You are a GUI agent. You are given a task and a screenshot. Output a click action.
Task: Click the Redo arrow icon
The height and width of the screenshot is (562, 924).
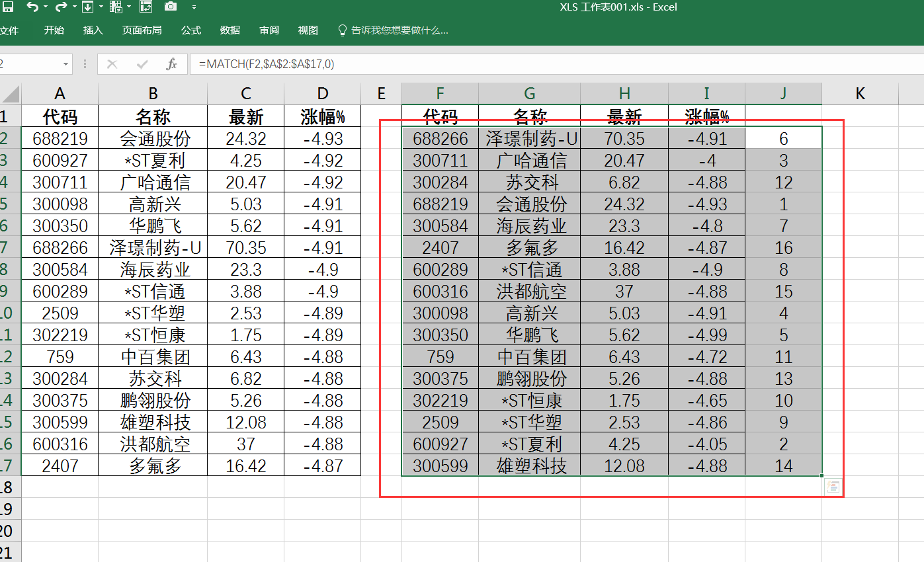pyautogui.click(x=61, y=7)
